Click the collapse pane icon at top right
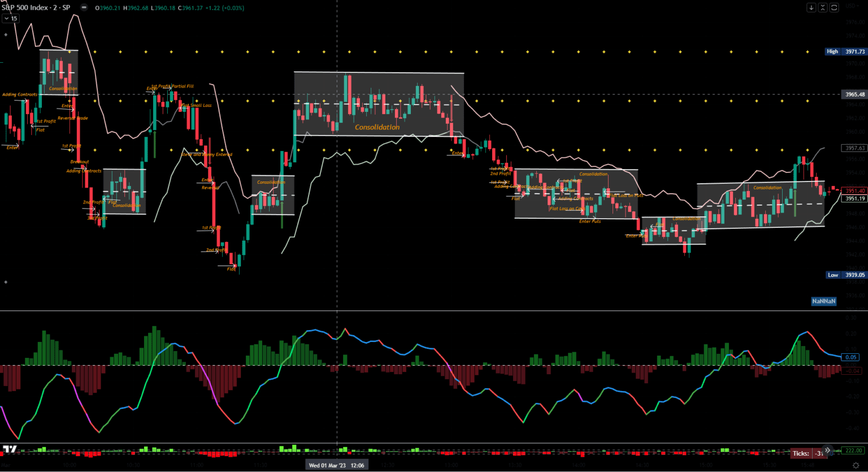The image size is (868, 472). click(823, 7)
